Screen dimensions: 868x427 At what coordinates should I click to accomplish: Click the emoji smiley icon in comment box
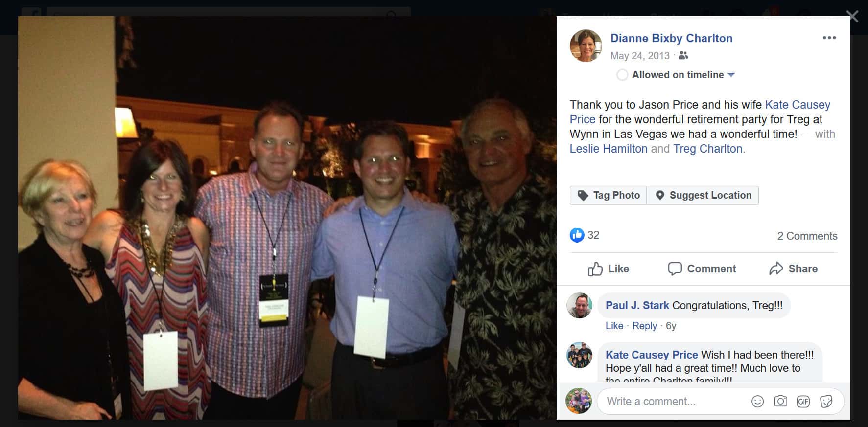757,402
